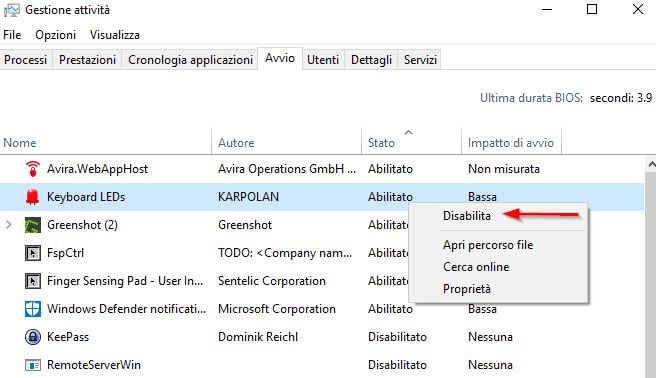This screenshot has width=656, height=378.
Task: Click the Dominik Reichl author cell
Action: (258, 337)
